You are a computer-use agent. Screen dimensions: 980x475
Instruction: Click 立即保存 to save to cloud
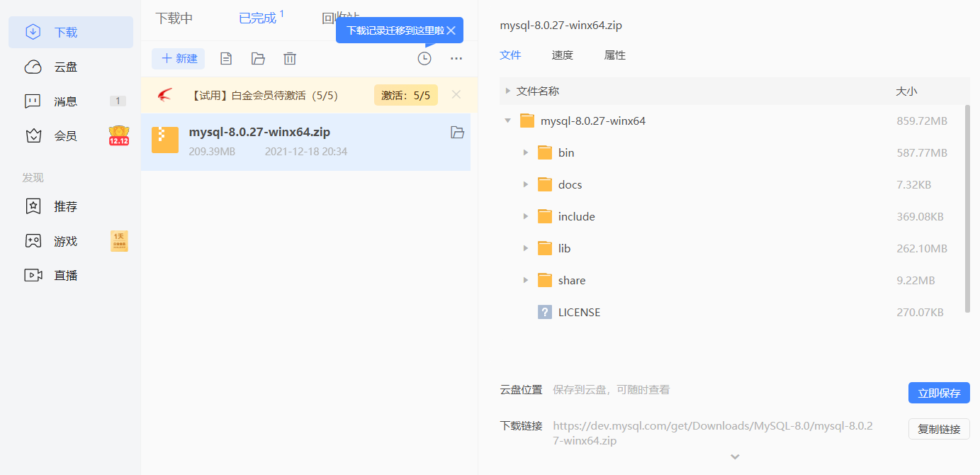[938, 393]
